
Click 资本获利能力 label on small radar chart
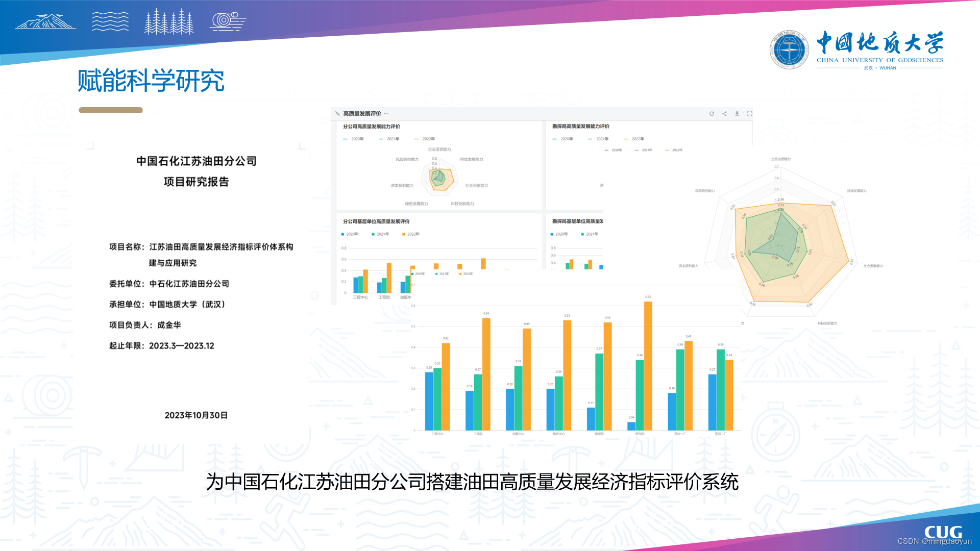pos(402,186)
